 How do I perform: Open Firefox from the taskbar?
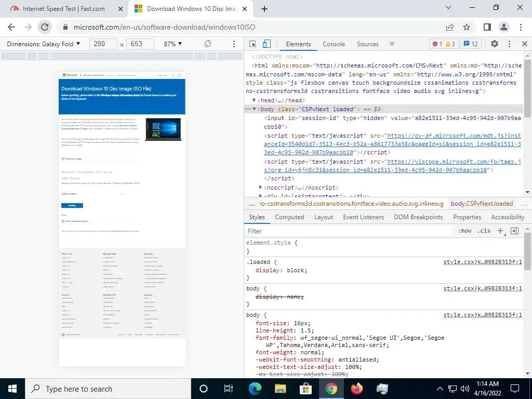click(x=356, y=389)
